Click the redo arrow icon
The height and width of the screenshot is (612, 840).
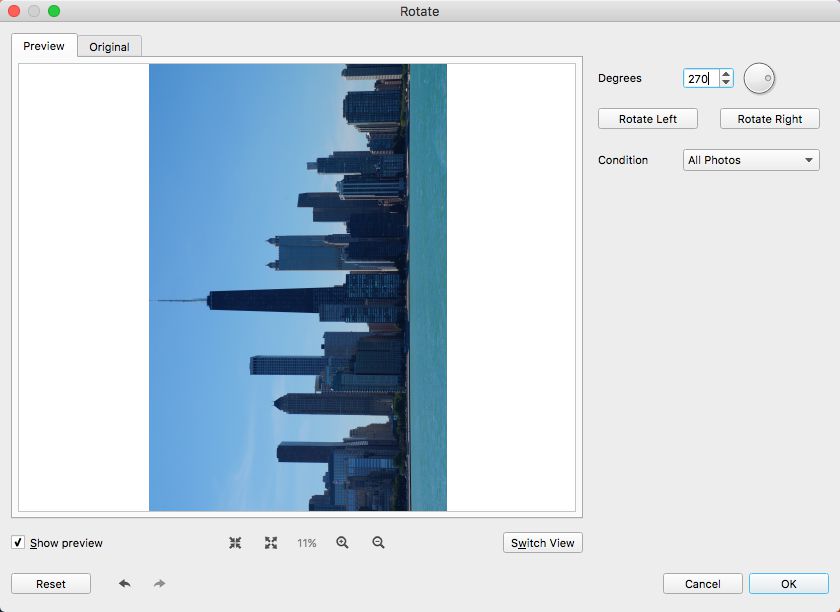click(x=159, y=584)
